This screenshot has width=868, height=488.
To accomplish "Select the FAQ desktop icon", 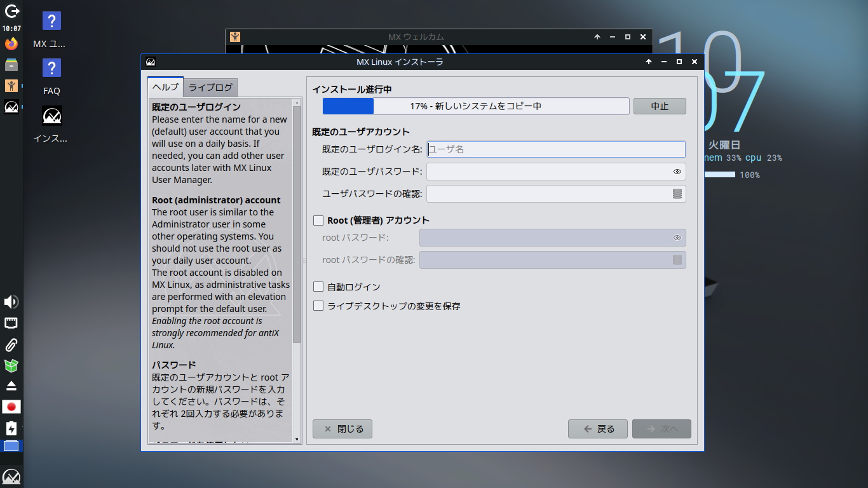I will click(x=51, y=77).
